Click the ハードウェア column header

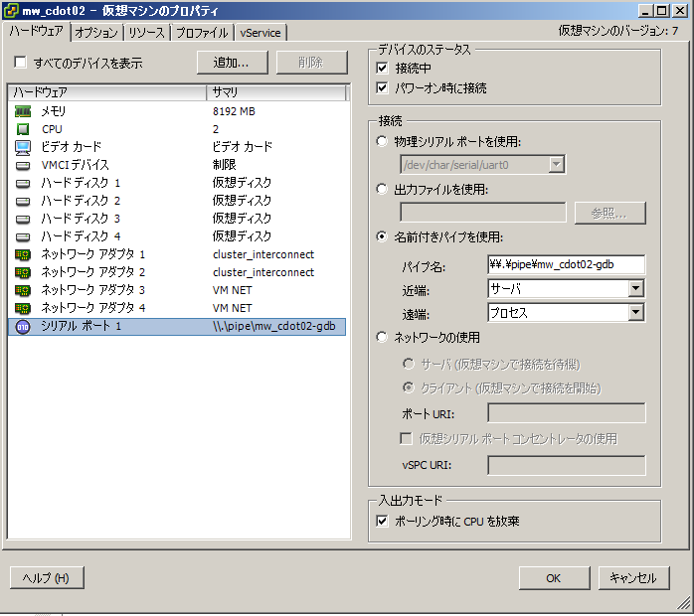tap(107, 92)
